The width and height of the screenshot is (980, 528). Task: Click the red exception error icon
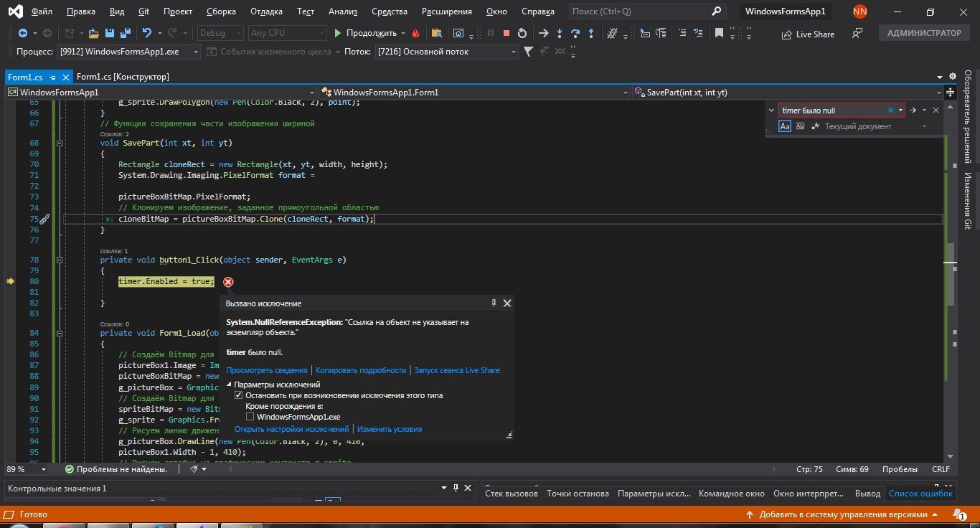(228, 282)
